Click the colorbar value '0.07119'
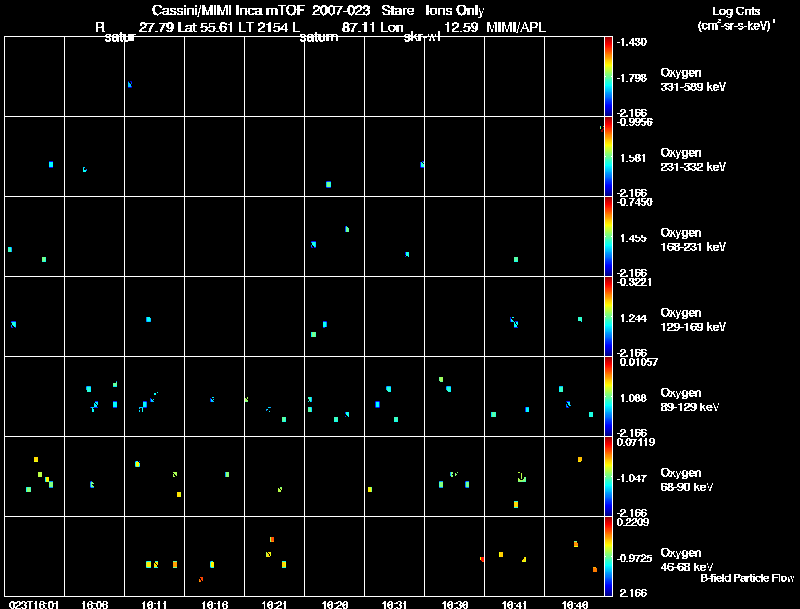 tap(636, 442)
